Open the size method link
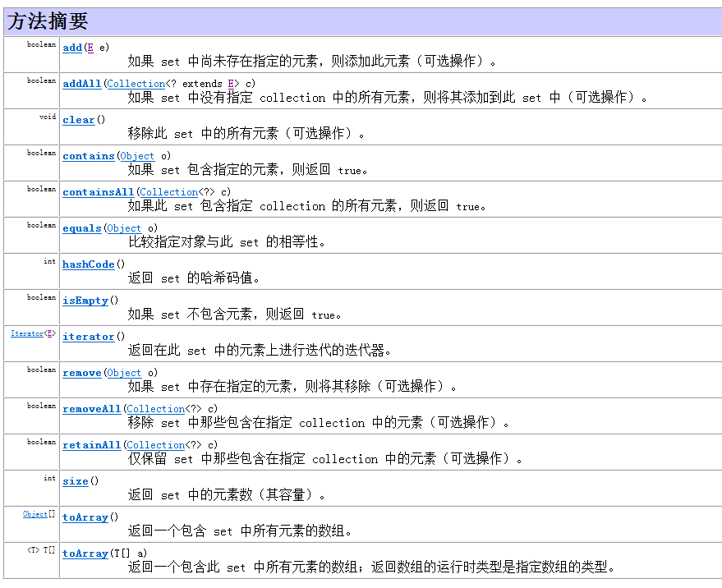This screenshot has height=588, width=722. [76, 481]
